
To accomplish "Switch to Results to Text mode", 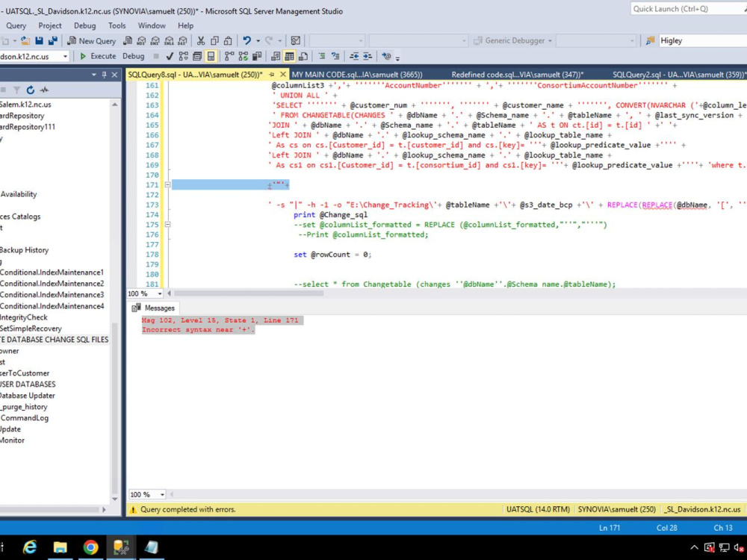I will click(276, 56).
